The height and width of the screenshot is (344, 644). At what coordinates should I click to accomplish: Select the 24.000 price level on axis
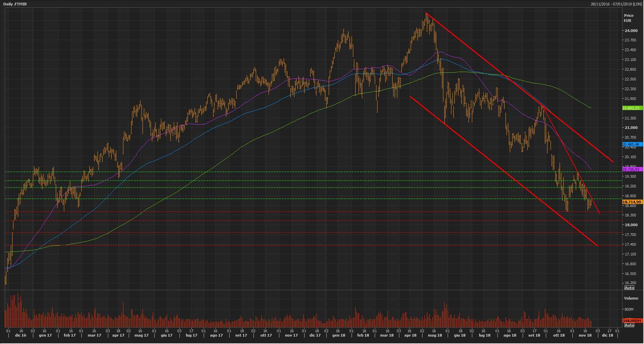631,31
